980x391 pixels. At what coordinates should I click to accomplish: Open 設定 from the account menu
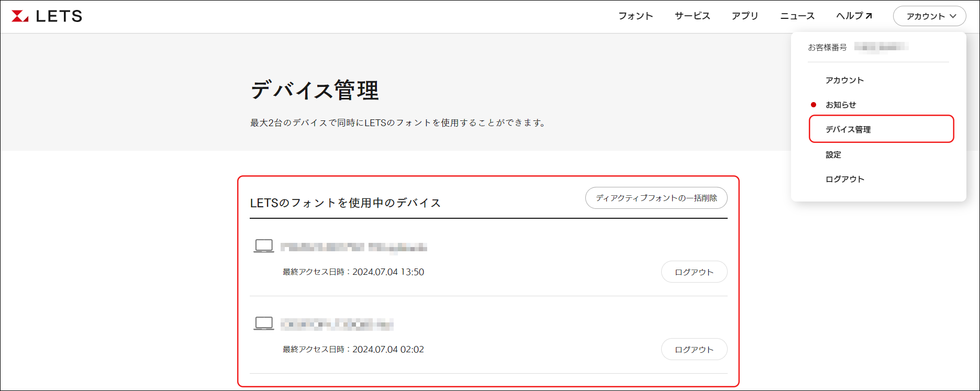[x=833, y=155]
